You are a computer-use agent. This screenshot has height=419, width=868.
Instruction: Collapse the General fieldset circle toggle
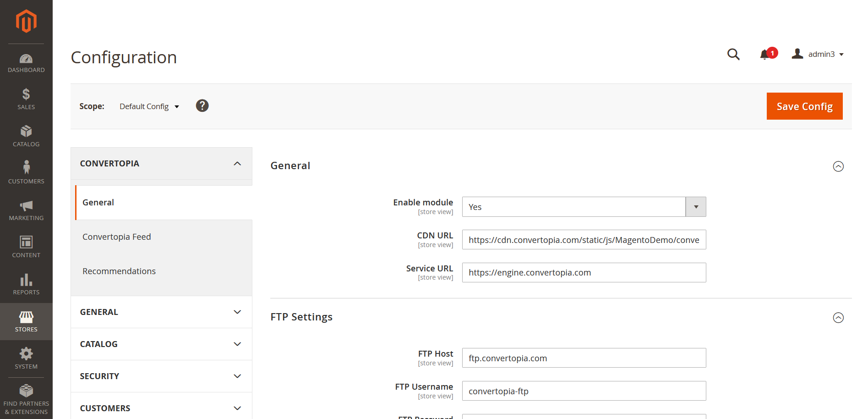(x=838, y=166)
